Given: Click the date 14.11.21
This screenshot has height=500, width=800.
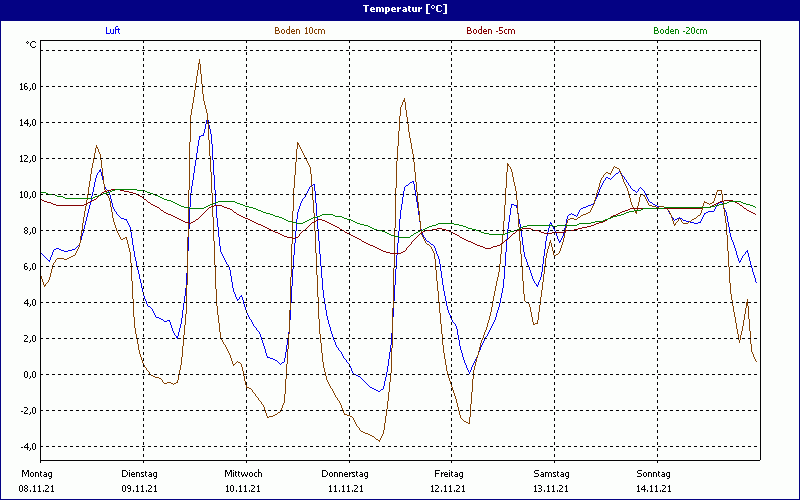Looking at the screenshot, I should pos(654,489).
